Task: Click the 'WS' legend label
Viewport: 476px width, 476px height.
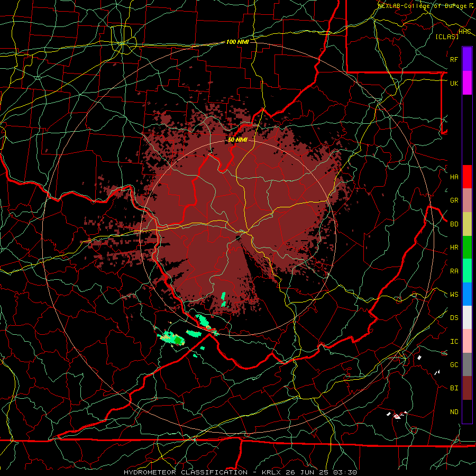Action: (454, 295)
